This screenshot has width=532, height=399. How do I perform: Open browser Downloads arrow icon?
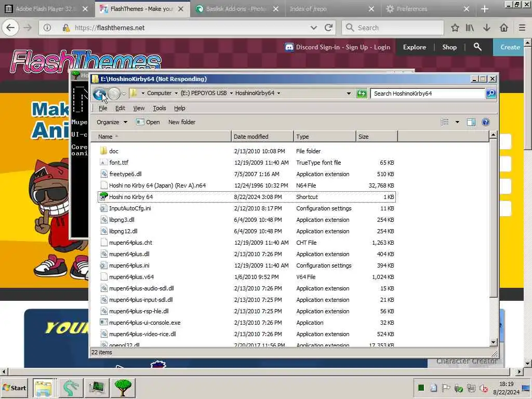tap(486, 28)
